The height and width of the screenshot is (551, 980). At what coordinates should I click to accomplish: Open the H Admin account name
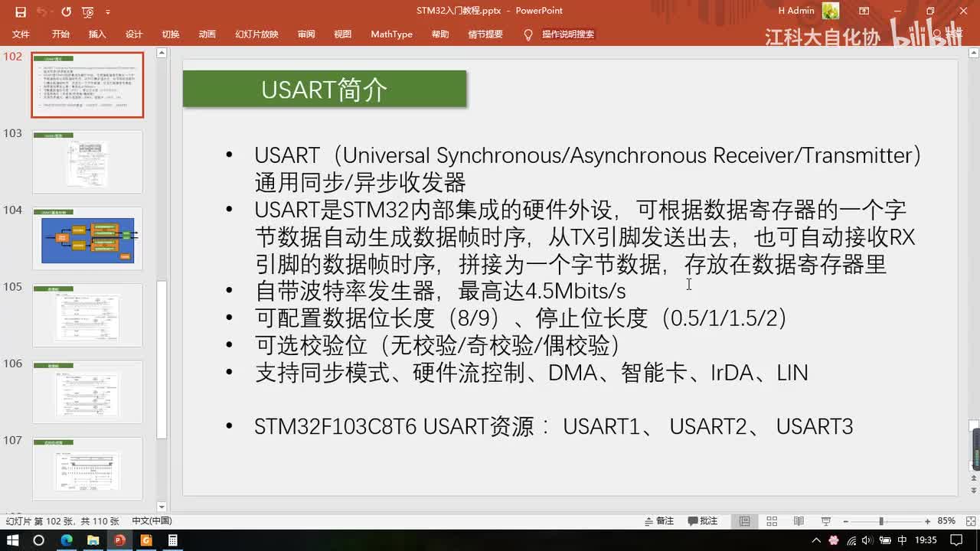coord(796,11)
